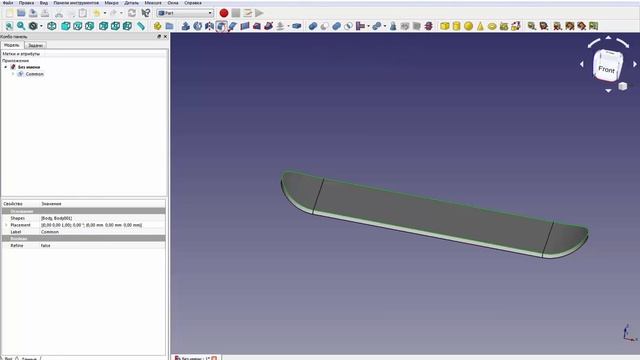Click the Extrude tool icon

point(186,26)
